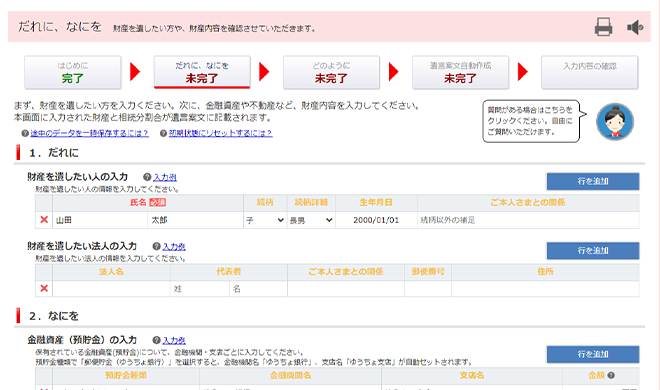Click the heading 2．なにを

pyautogui.click(x=54, y=316)
